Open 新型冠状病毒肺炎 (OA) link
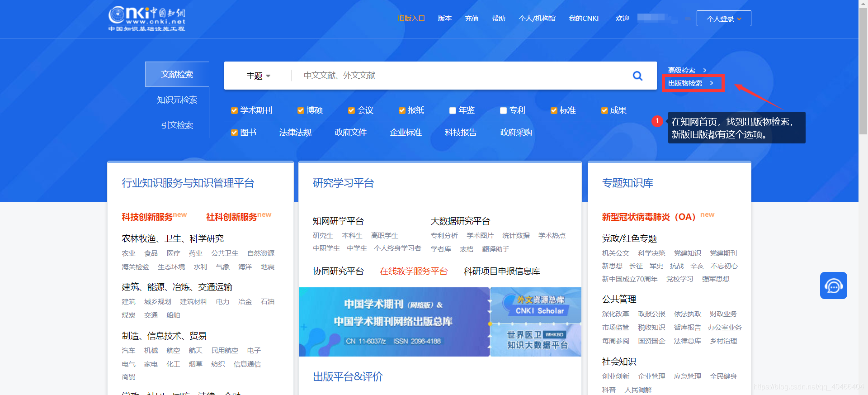This screenshot has width=868, height=395. point(649,217)
